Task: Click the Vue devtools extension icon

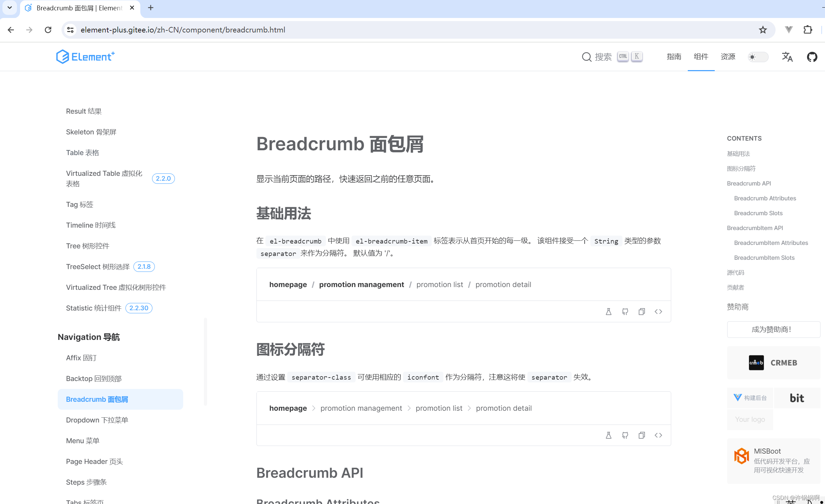Action: click(x=789, y=30)
